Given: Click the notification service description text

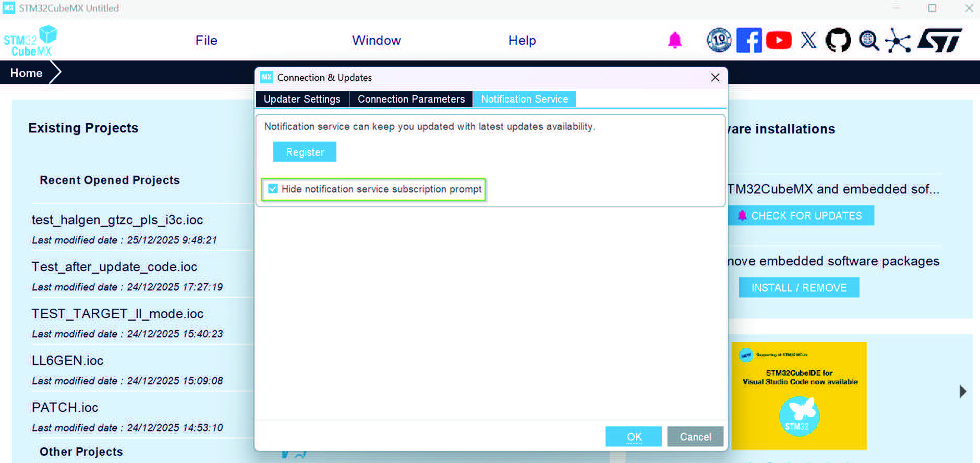Looking at the screenshot, I should click(x=430, y=126).
